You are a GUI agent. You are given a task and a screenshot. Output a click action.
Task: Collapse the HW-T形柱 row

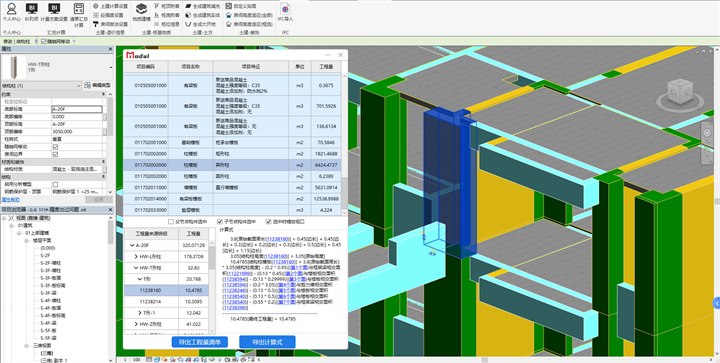[x=136, y=268]
